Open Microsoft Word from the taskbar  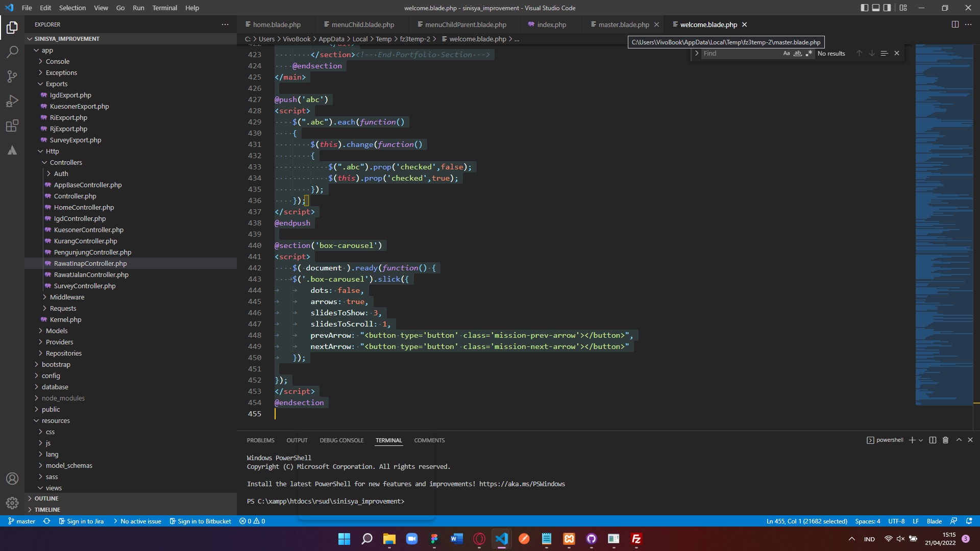[x=457, y=539]
